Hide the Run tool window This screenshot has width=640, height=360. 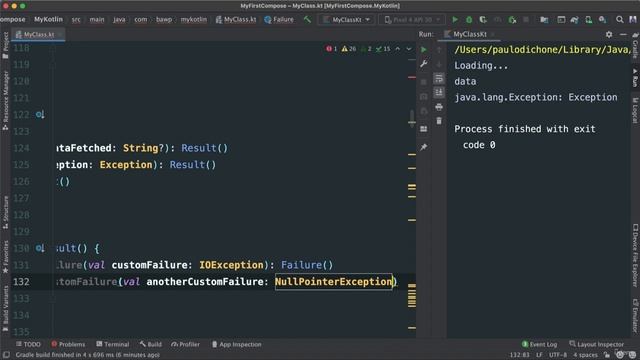pyautogui.click(x=623, y=34)
